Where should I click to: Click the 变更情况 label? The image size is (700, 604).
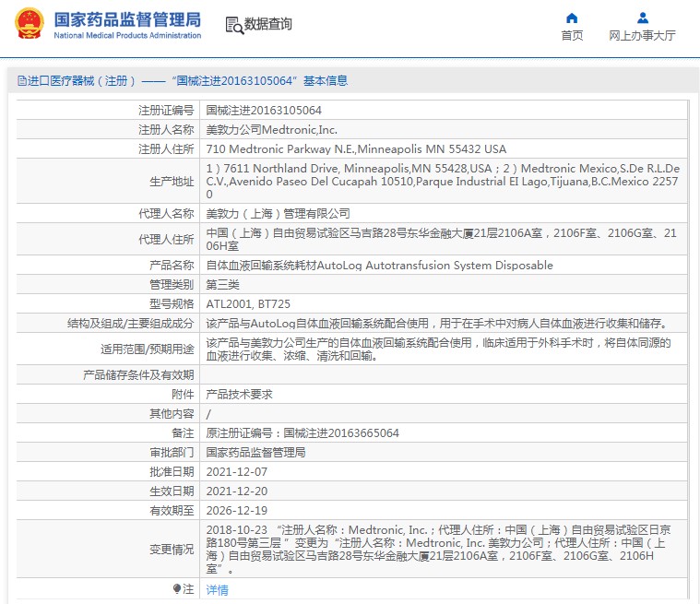point(172,550)
